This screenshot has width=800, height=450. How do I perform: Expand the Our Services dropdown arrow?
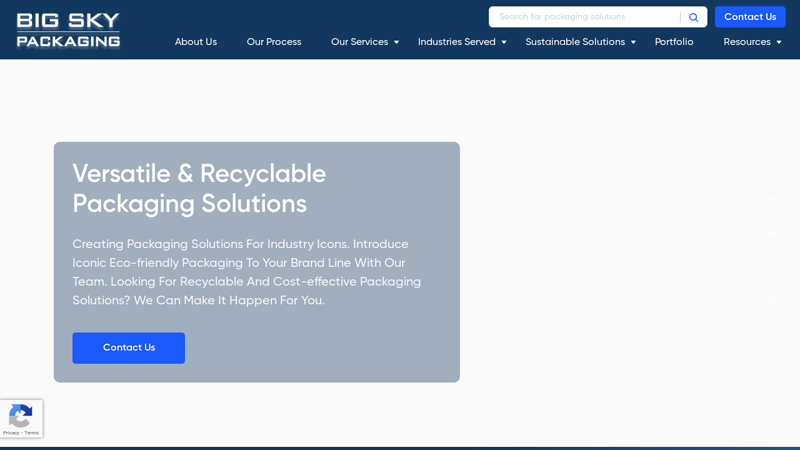396,42
